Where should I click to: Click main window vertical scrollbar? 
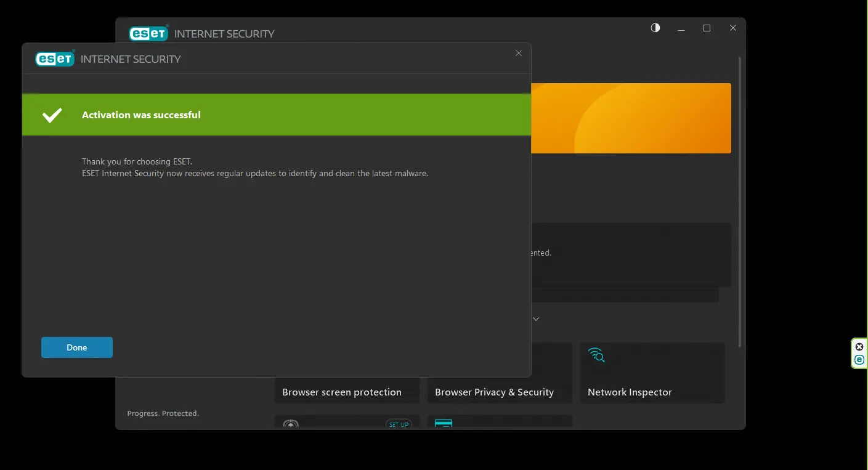click(x=740, y=202)
